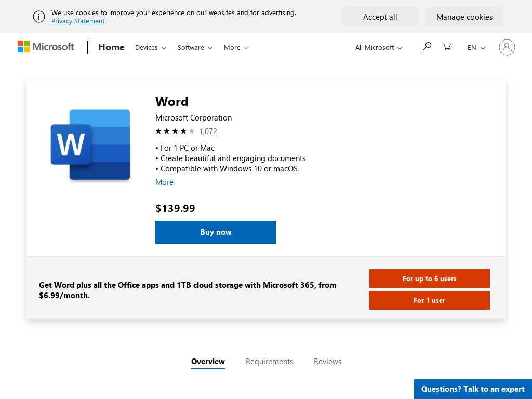Expand the Devices dropdown menu

pyautogui.click(x=150, y=47)
